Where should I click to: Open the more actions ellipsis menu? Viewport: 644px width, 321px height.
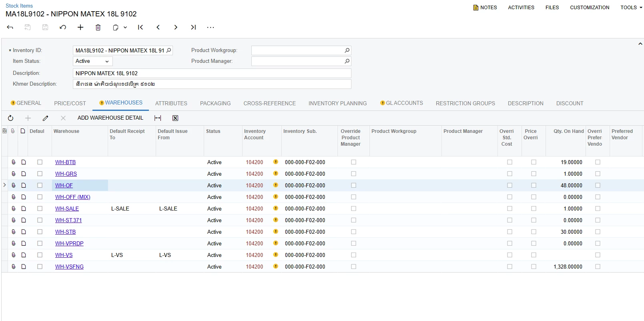pyautogui.click(x=211, y=27)
